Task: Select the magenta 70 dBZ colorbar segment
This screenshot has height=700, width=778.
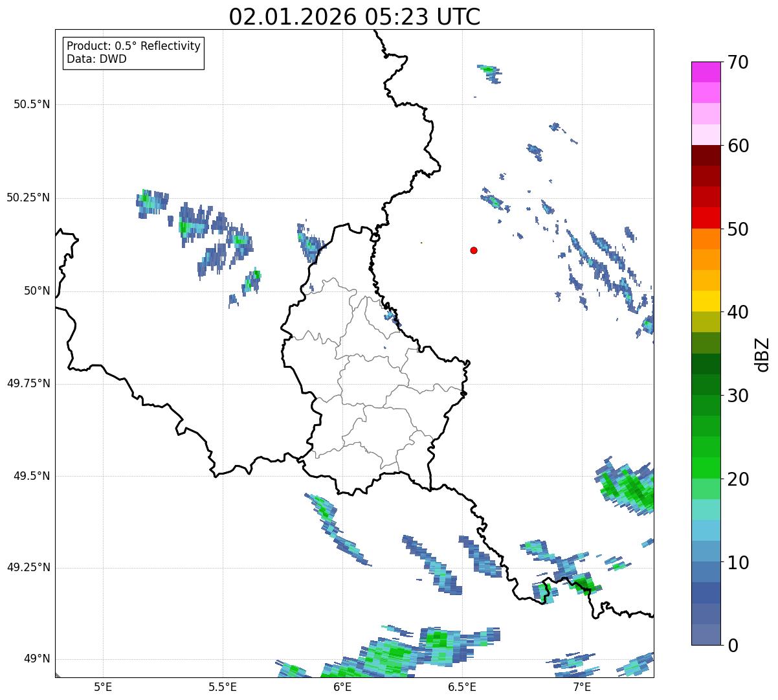Action: coord(706,72)
